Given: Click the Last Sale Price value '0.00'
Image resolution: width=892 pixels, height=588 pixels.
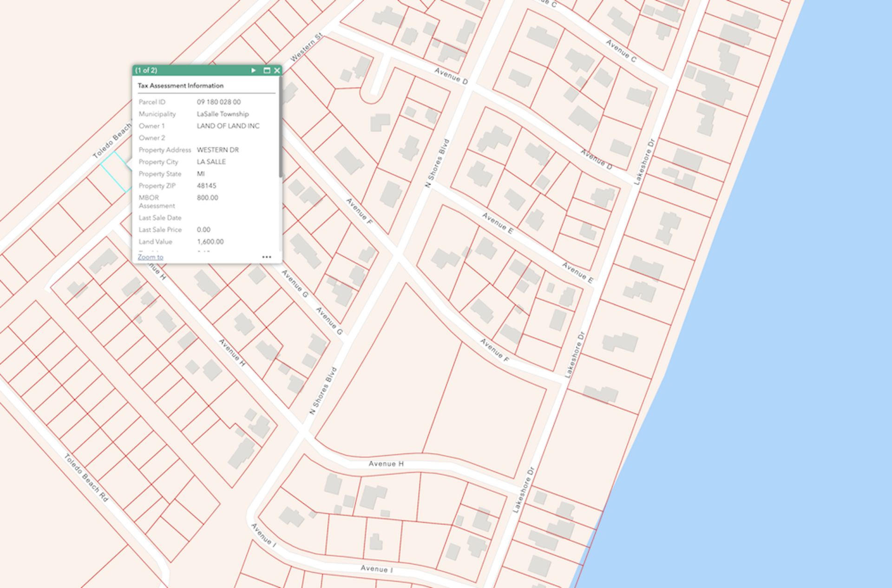Looking at the screenshot, I should (203, 229).
